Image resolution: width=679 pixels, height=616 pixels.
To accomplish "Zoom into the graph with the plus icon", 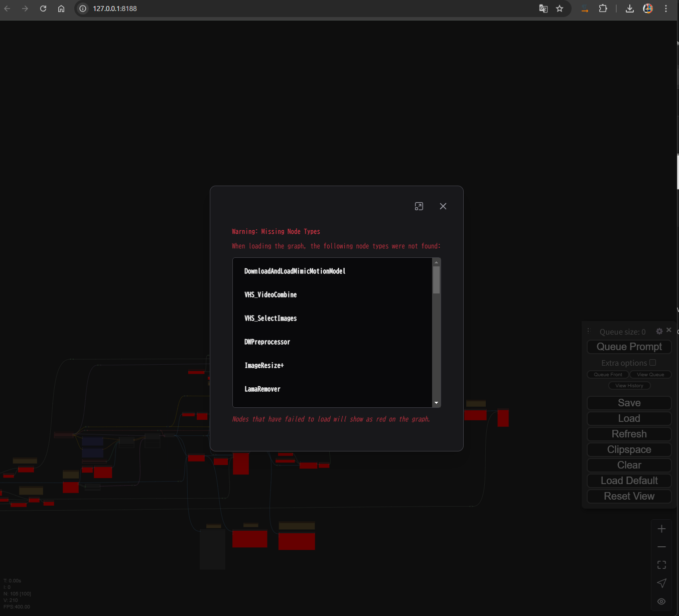I will point(661,528).
